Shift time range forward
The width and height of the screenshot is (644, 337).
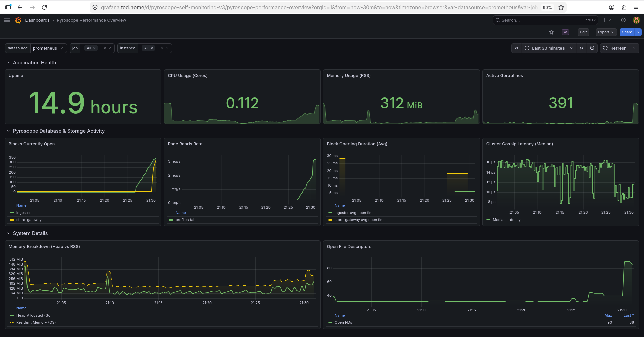[x=582, y=48]
